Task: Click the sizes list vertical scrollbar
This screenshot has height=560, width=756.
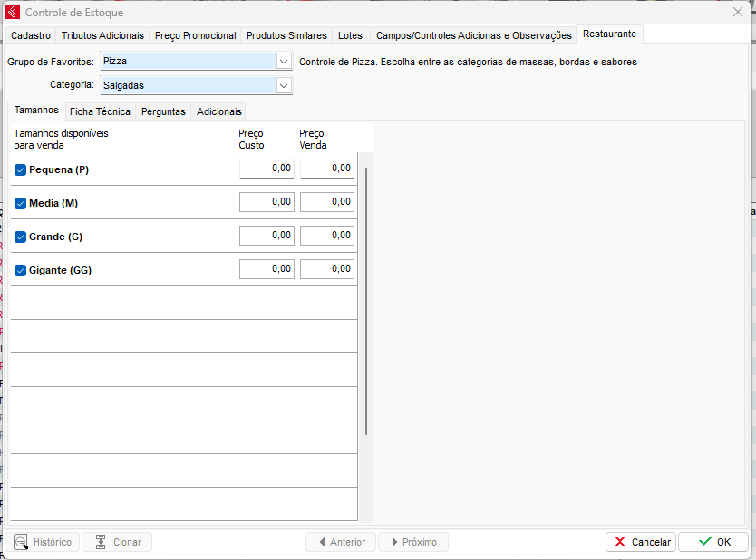Action: 366,299
